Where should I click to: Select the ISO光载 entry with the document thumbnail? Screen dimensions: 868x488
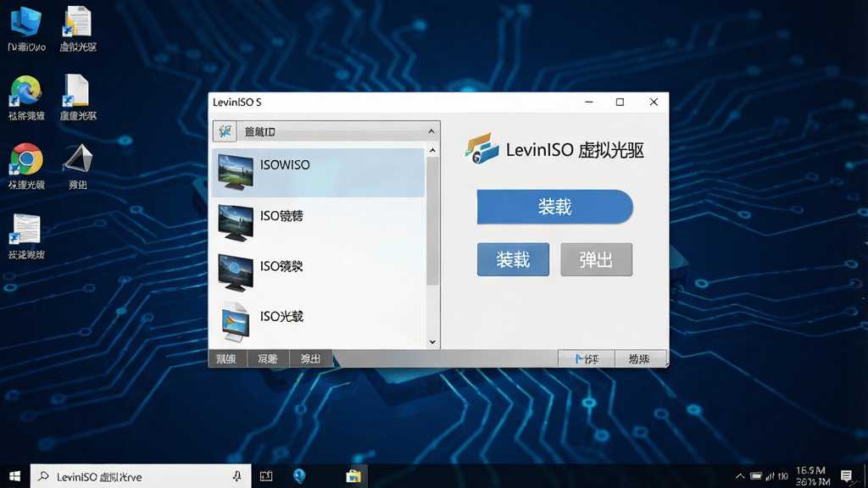click(x=319, y=322)
